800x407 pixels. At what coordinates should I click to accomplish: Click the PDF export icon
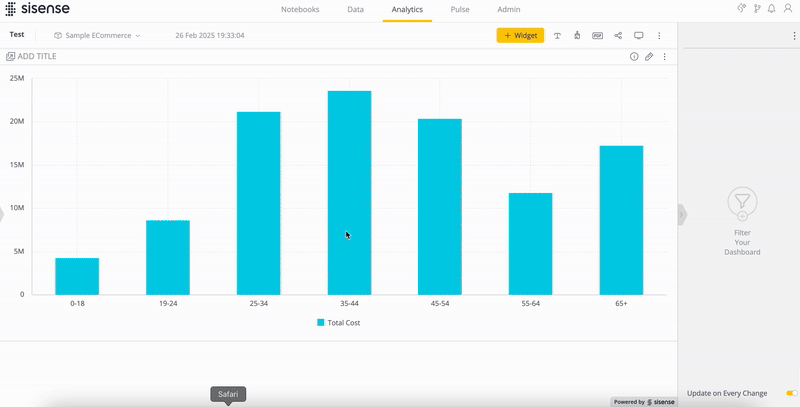click(597, 35)
